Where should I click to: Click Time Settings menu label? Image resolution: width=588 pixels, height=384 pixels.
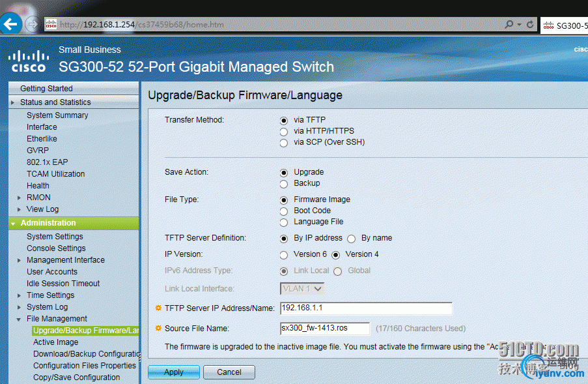coord(50,295)
